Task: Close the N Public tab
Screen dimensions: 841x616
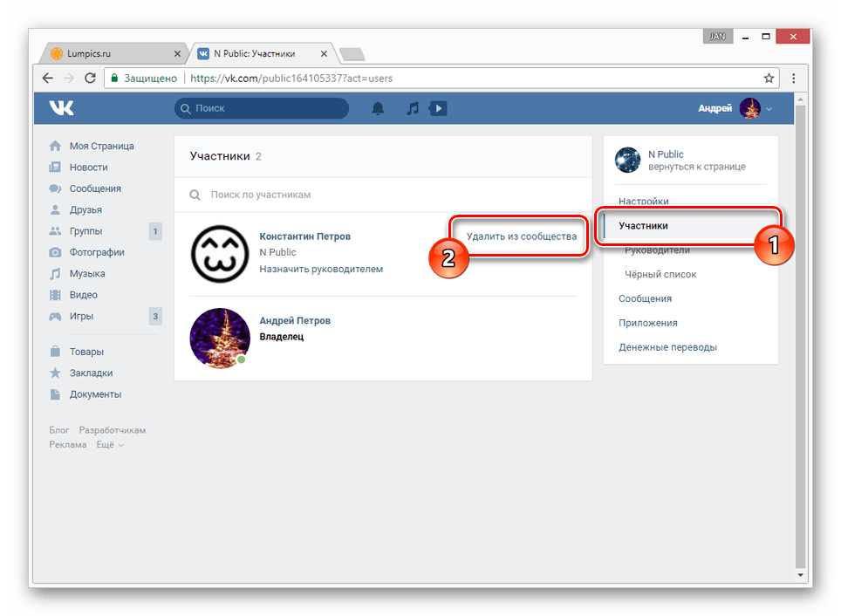Action: click(324, 53)
